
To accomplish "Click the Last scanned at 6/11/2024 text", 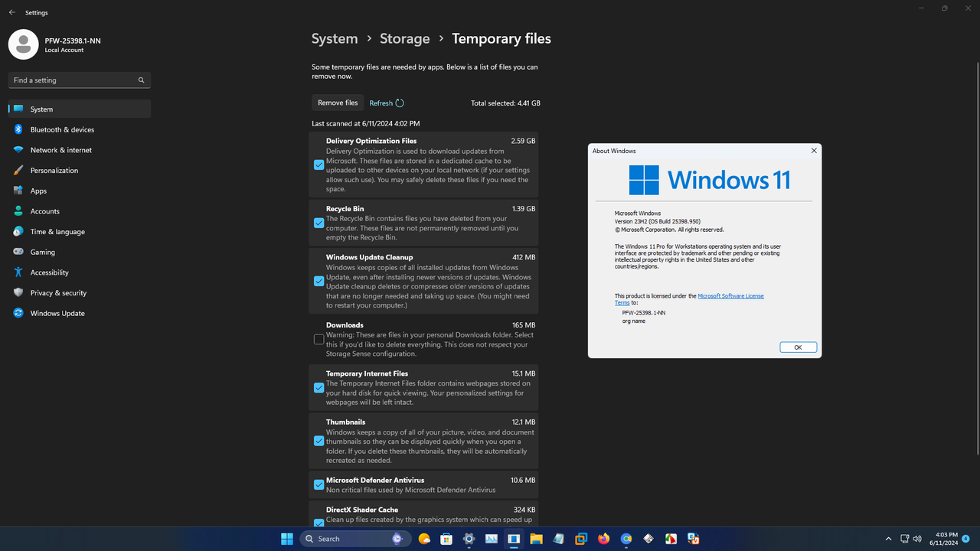I will [x=365, y=123].
